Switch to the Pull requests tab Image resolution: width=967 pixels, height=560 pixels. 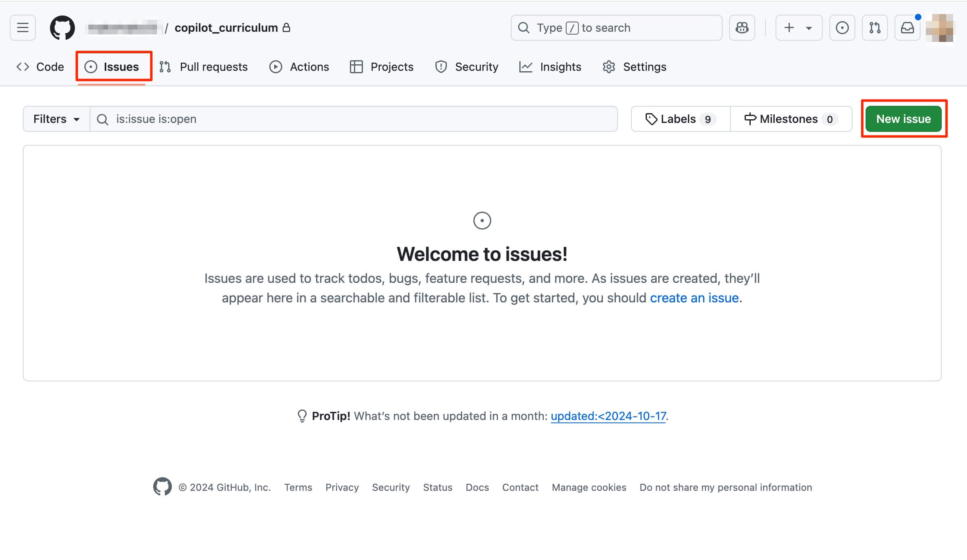204,67
